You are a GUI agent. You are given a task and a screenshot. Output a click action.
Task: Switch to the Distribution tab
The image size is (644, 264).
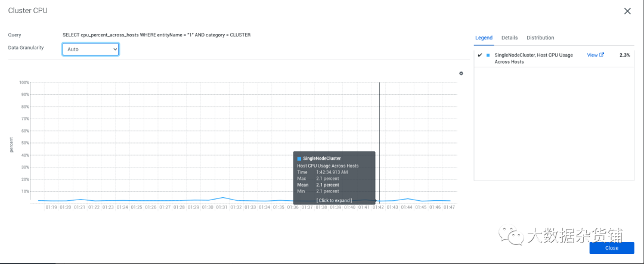click(x=540, y=38)
